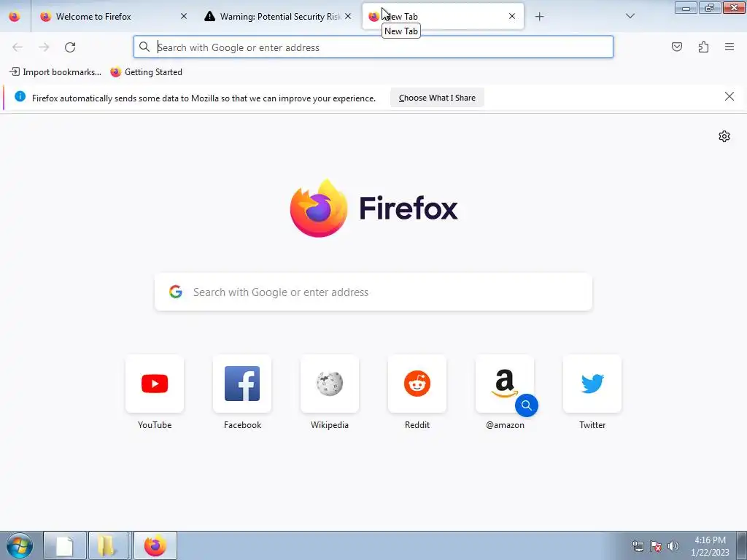Image resolution: width=747 pixels, height=560 pixels.
Task: Open Getting Started bookmark
Action: point(146,72)
